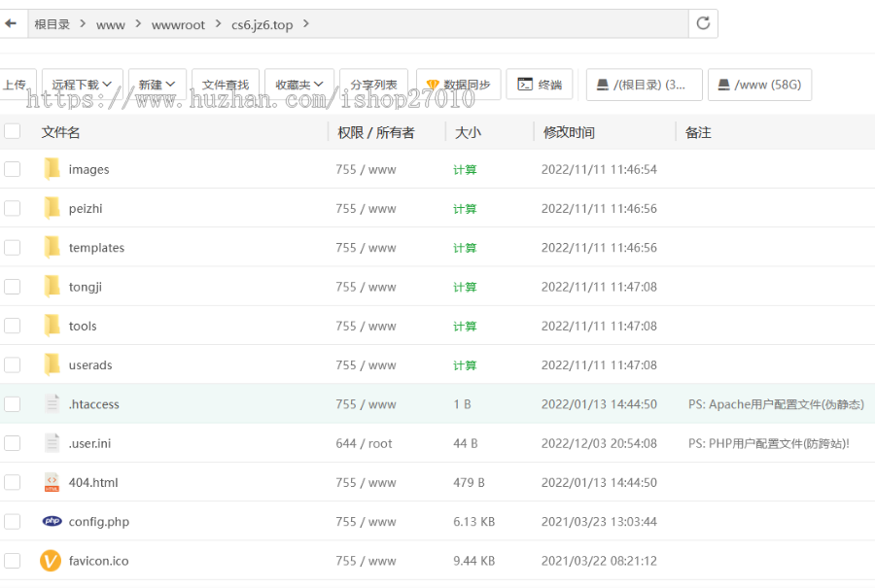This screenshot has height=588, width=875.
Task: Click PHP用户配置文件 remark of .user.ini
Action: pyautogui.click(x=768, y=443)
